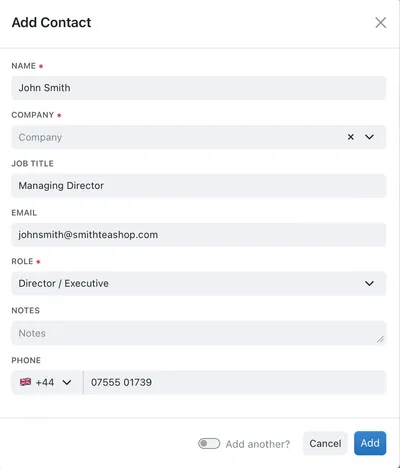Screen dimensions: 400x468
Task: Click the phone number input field
Action: (235, 382)
